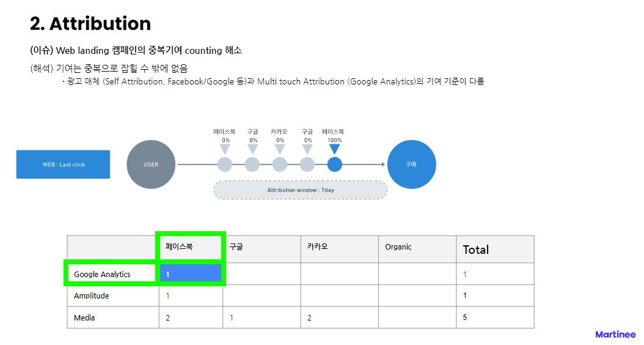Viewport: 644px width, 345px height.
Task: Click the gray touchpoint dot under 카카오
Action: tap(280, 165)
